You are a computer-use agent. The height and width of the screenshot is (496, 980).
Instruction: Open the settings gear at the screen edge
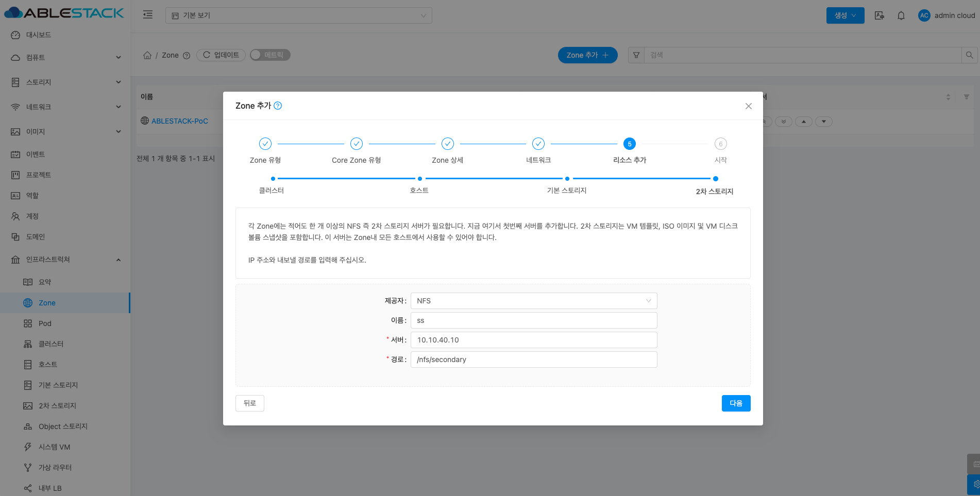[x=974, y=485]
